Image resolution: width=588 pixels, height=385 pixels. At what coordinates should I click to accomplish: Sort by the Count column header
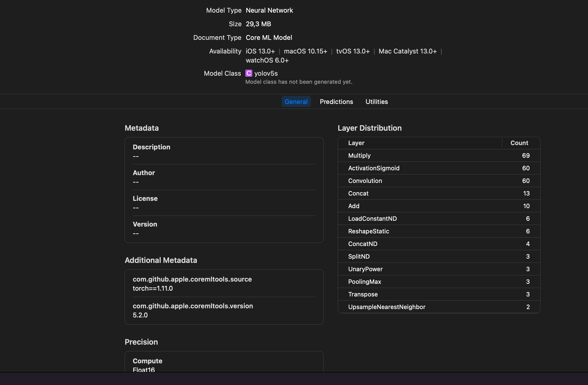(x=519, y=143)
